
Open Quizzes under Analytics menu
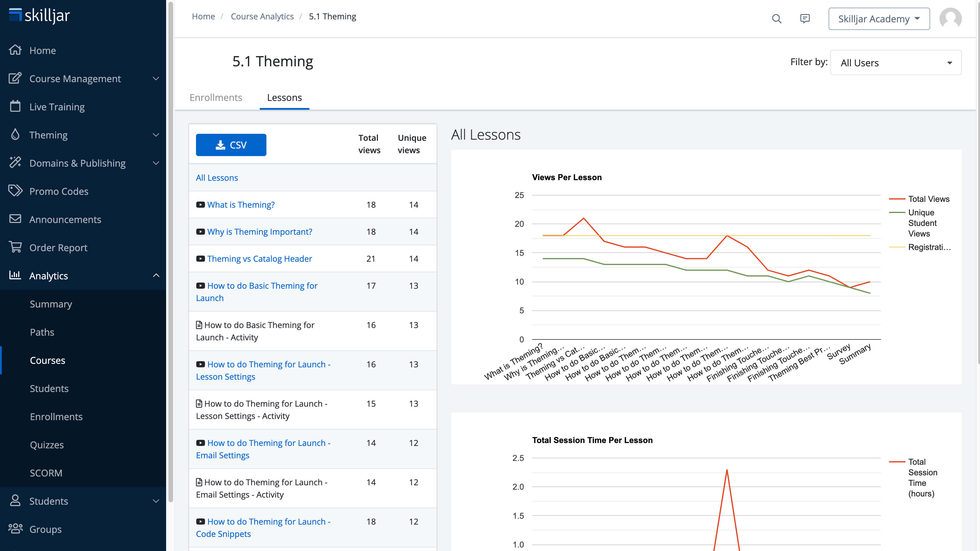(x=47, y=444)
